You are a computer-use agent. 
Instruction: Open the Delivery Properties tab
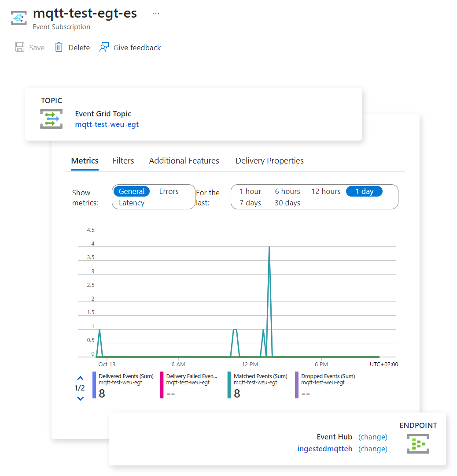[269, 161]
